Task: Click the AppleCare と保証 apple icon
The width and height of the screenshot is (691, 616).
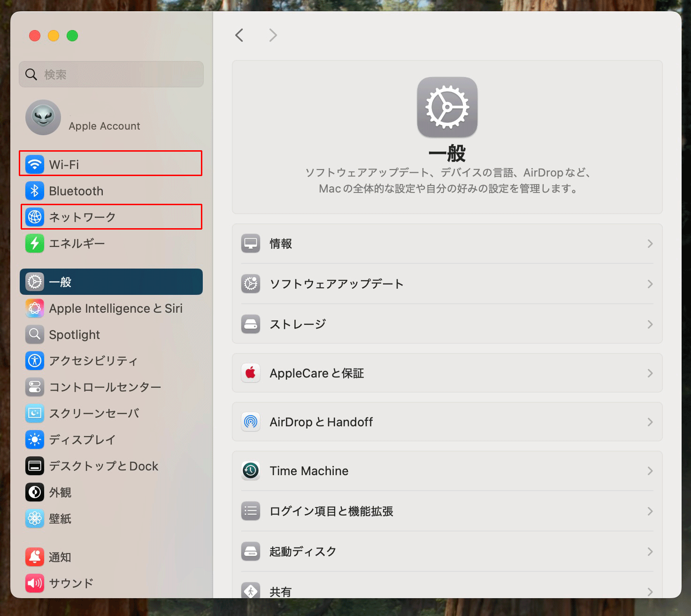Action: 251,373
